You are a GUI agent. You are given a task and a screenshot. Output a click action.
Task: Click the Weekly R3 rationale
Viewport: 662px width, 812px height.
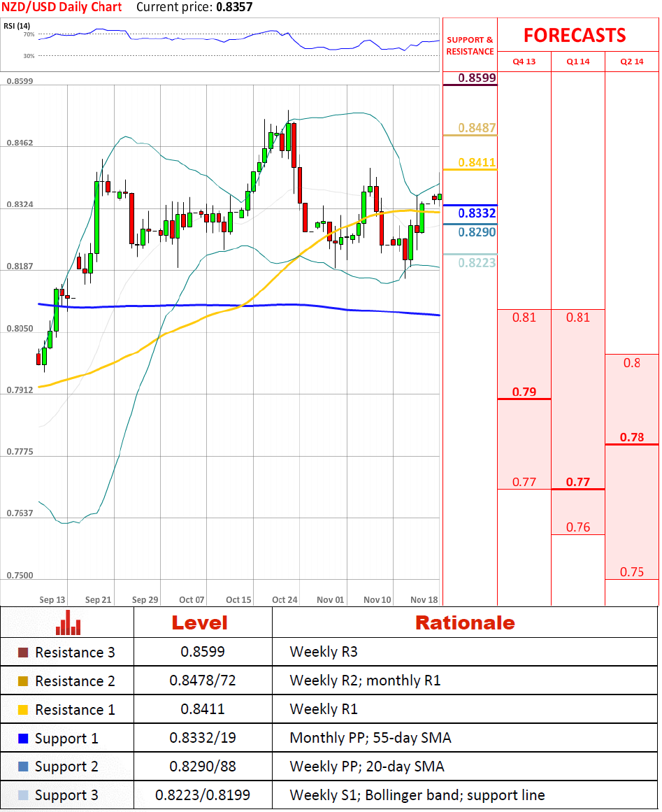point(324,651)
